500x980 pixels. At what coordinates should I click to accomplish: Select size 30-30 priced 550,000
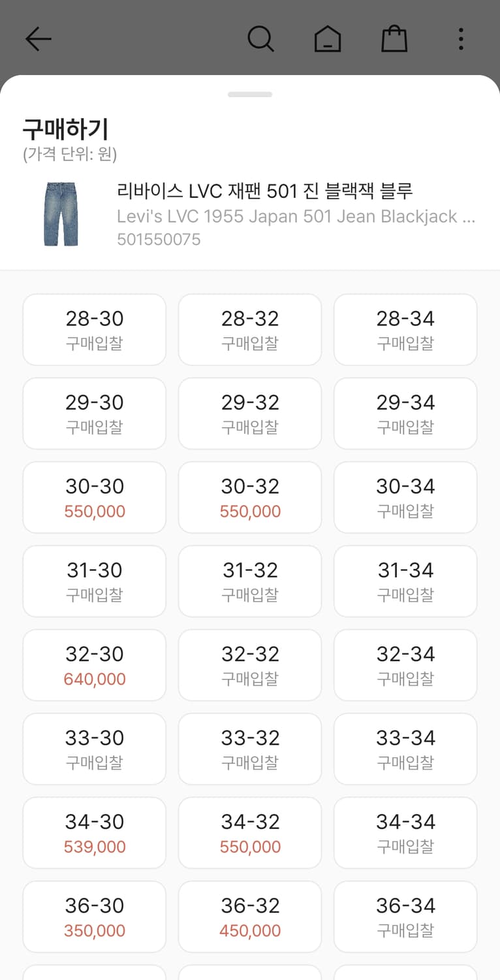[x=95, y=497]
